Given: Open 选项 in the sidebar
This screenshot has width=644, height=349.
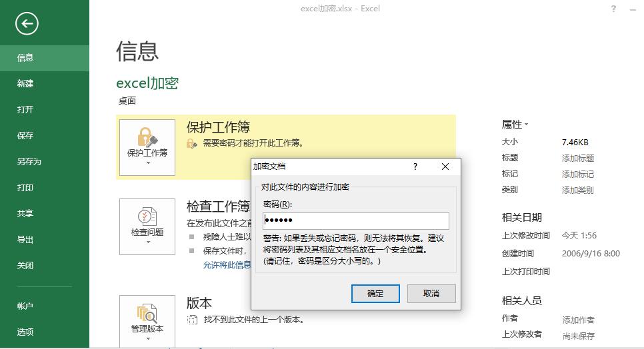Looking at the screenshot, I should (45, 332).
